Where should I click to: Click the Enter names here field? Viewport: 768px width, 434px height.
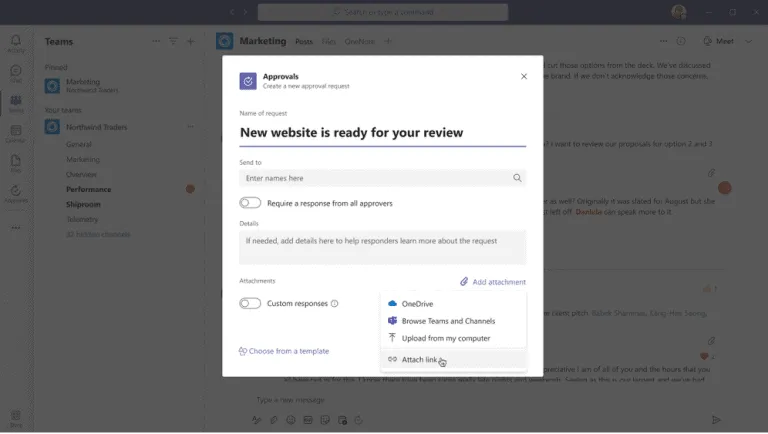click(376, 178)
